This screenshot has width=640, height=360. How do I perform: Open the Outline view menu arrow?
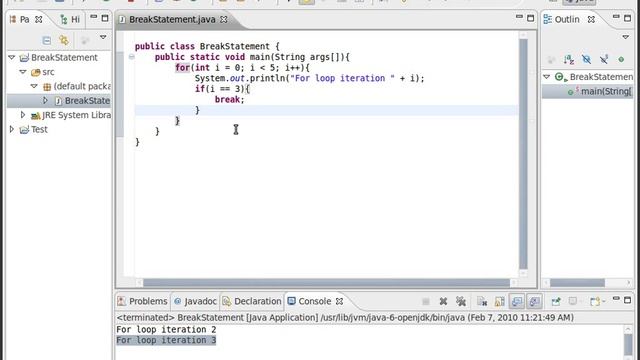click(626, 37)
